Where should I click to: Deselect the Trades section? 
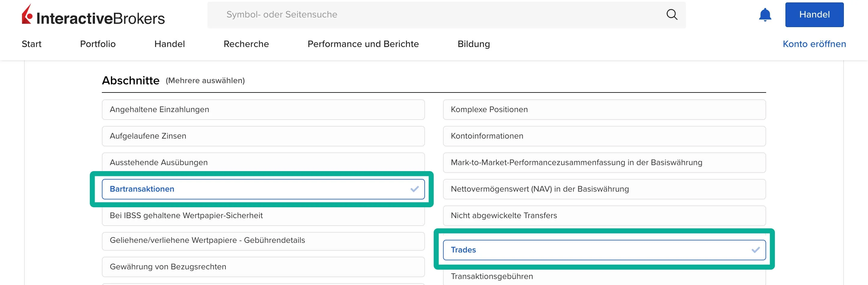pyautogui.click(x=604, y=250)
